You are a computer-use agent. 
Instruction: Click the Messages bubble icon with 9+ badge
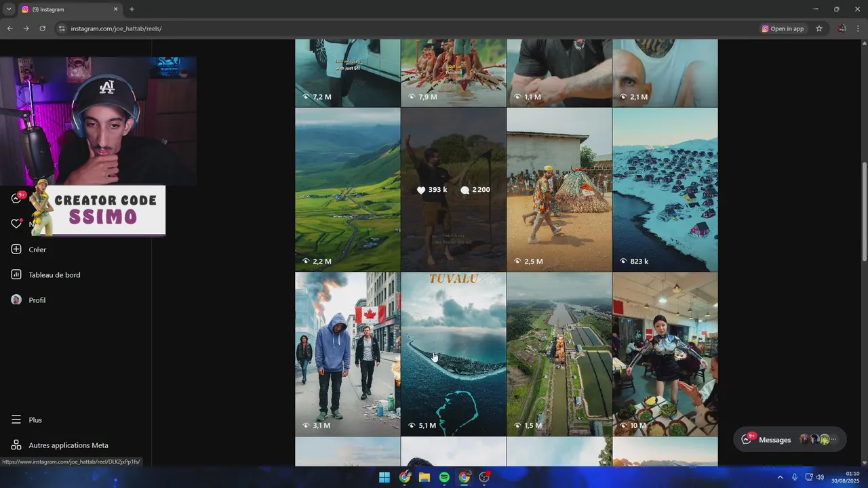click(x=747, y=439)
